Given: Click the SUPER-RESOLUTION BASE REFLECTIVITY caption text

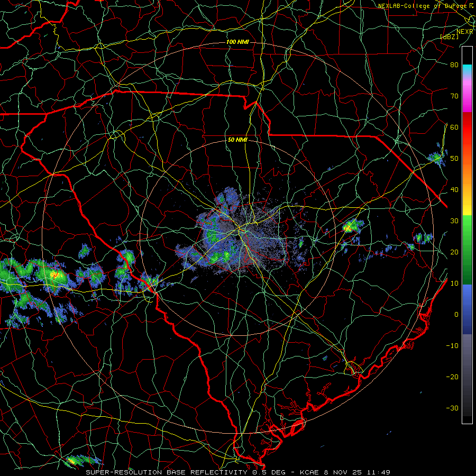Looking at the screenshot, I should point(167,472).
